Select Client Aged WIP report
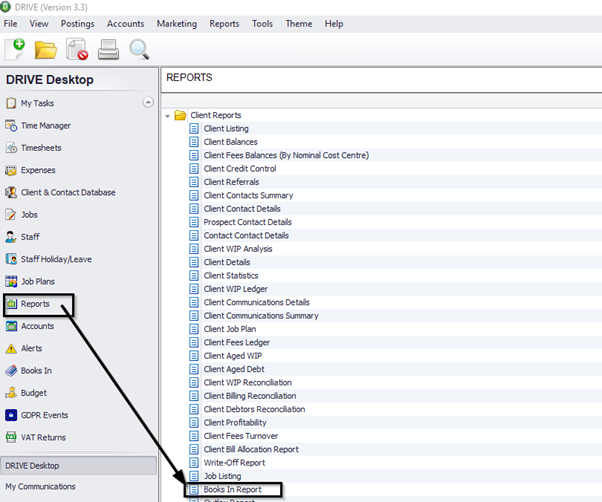The image size is (602, 502). pyautogui.click(x=233, y=356)
